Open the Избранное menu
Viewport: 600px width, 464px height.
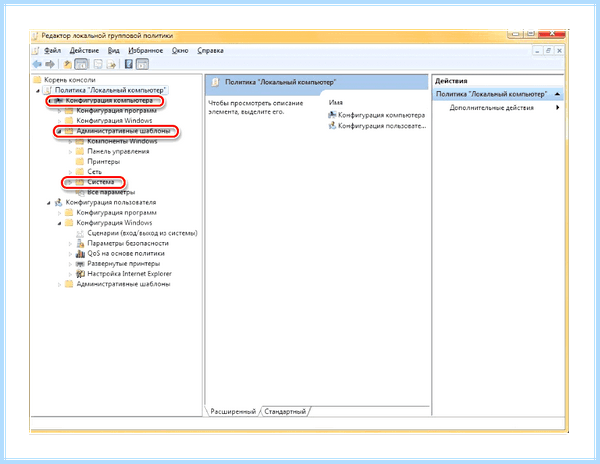point(145,50)
